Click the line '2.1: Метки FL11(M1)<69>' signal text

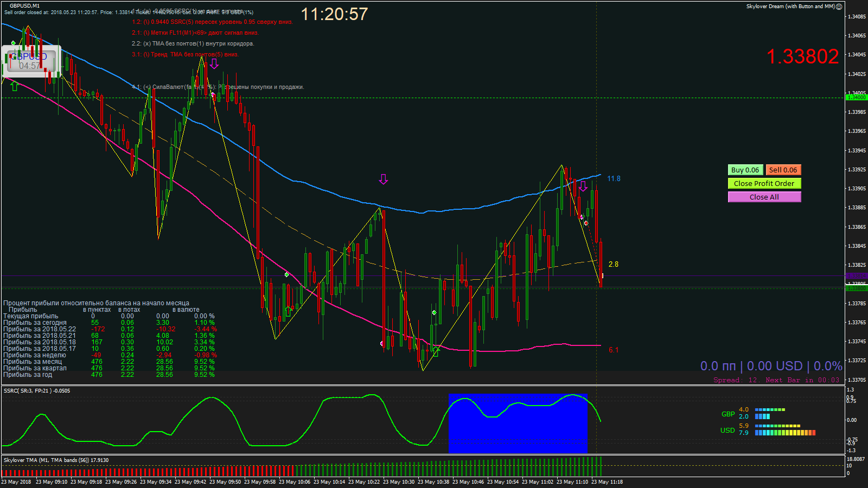coord(195,33)
